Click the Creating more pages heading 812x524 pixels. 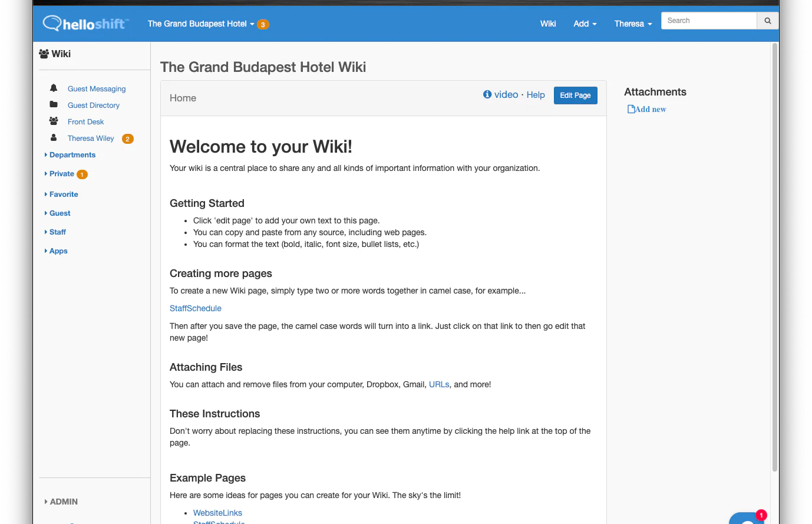point(221,273)
